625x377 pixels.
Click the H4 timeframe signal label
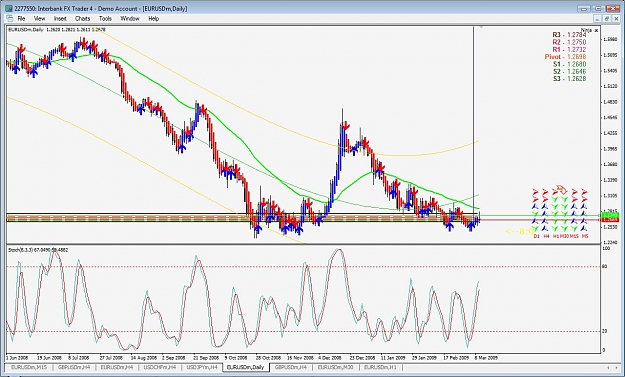tap(546, 236)
